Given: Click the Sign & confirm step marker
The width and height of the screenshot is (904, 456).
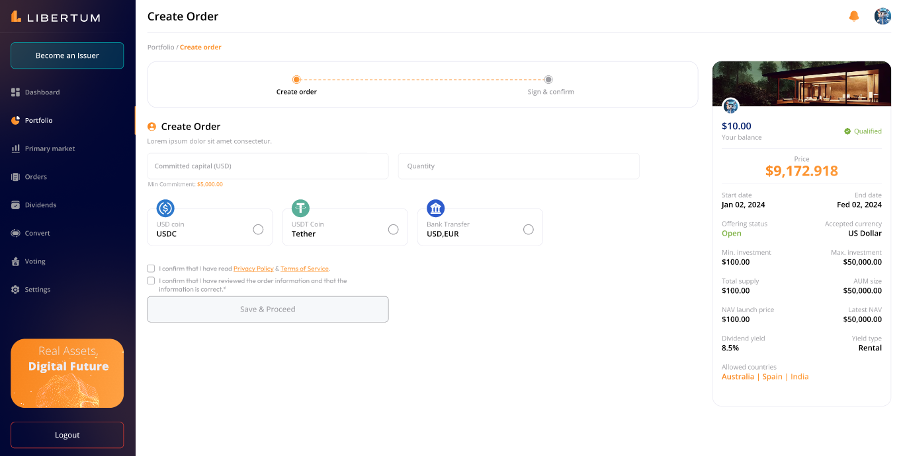Looking at the screenshot, I should [x=548, y=79].
